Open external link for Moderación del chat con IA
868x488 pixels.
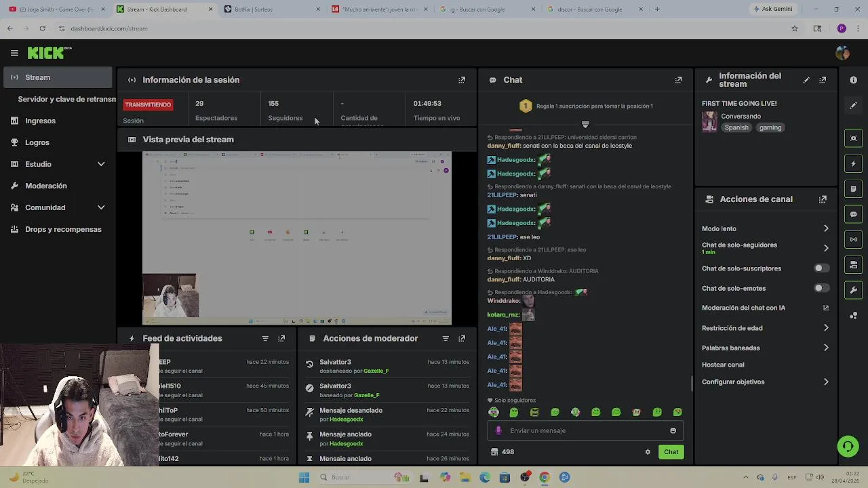(x=826, y=308)
